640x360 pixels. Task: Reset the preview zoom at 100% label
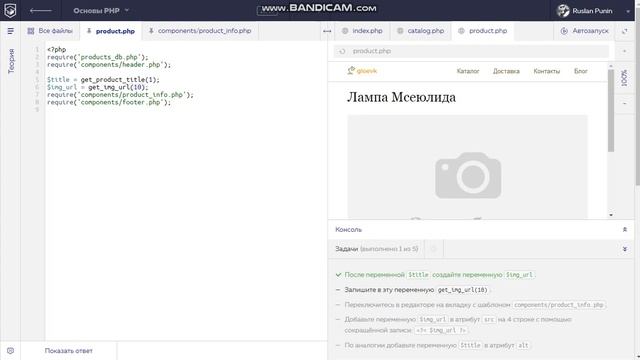pos(624,78)
